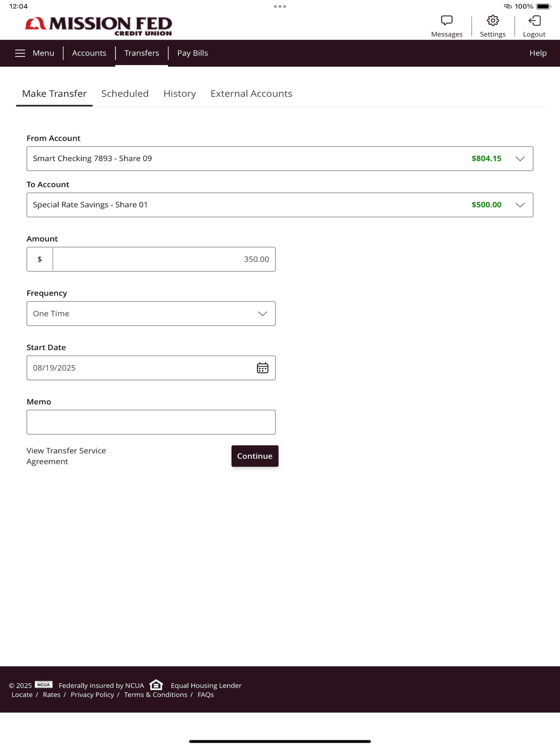The height and width of the screenshot is (747, 560).
Task: Tap the battery indicator in status bar
Action: tap(543, 6)
